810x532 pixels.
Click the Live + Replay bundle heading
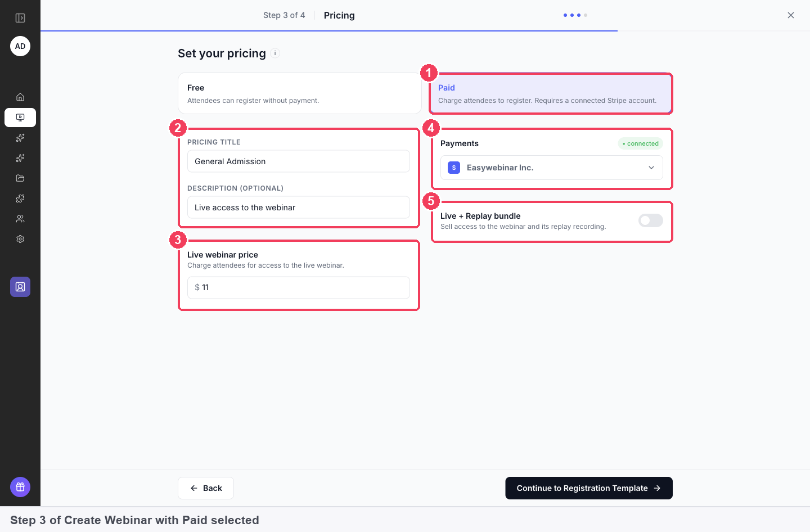pyautogui.click(x=480, y=216)
